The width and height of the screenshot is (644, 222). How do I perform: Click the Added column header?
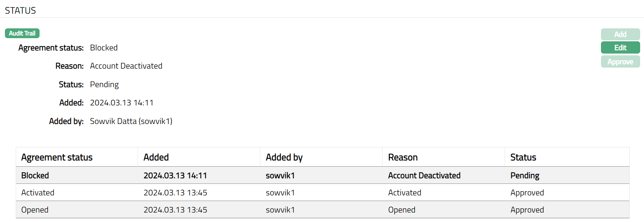(156, 157)
